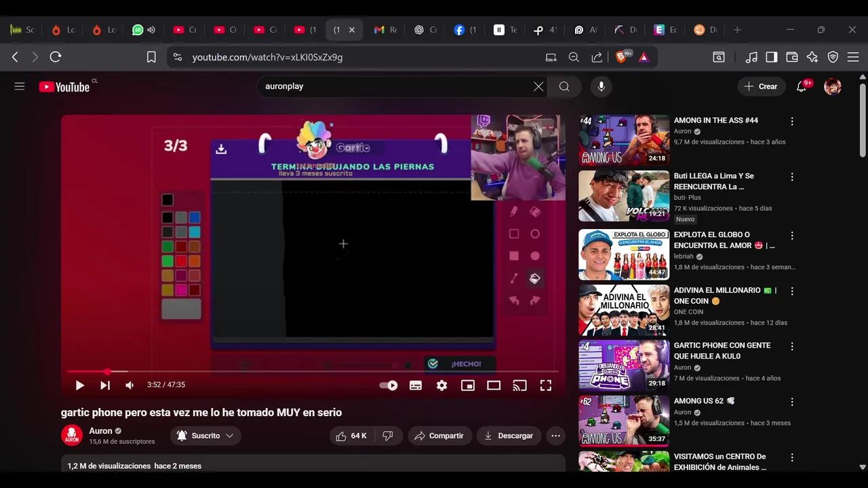Toggle subtitles in the player
Viewport: 868px width, 488px height.
click(x=416, y=385)
